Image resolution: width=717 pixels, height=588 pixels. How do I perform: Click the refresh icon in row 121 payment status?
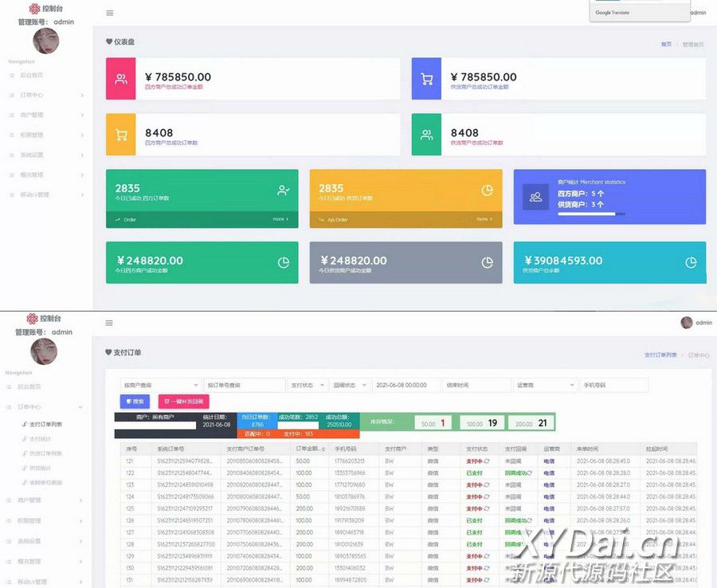[487, 461]
